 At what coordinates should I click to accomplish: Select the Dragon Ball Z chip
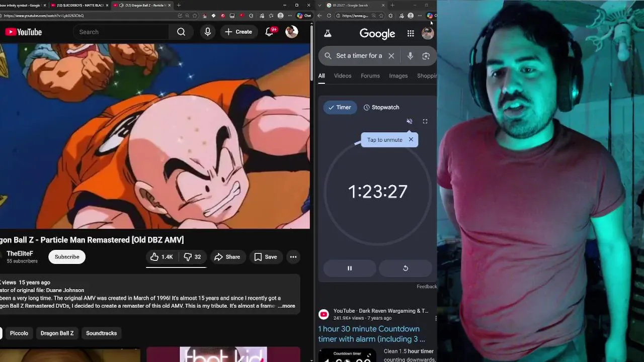click(x=57, y=333)
